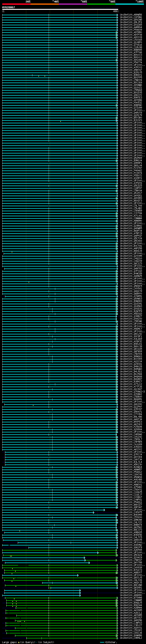Open hit UniRef100_A8HW56

131,15
